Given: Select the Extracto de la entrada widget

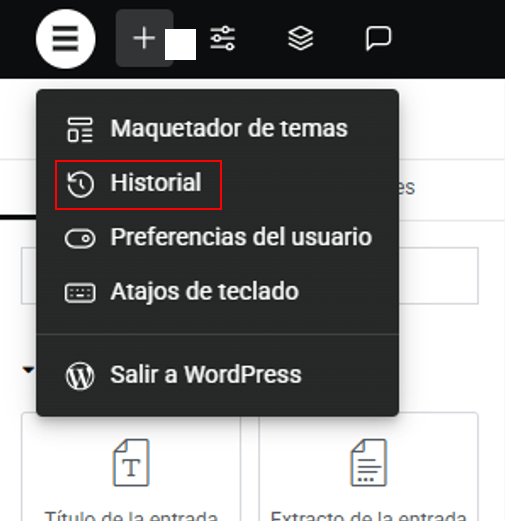Looking at the screenshot, I should [x=368, y=467].
